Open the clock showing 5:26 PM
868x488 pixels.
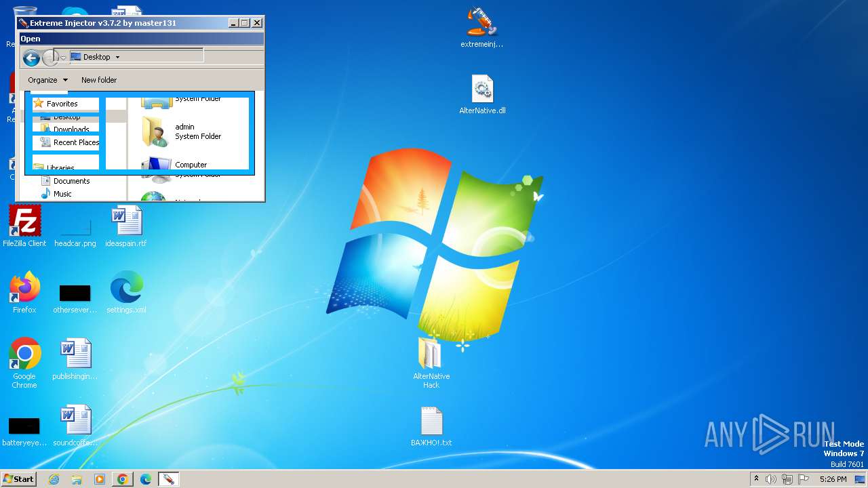(833, 479)
